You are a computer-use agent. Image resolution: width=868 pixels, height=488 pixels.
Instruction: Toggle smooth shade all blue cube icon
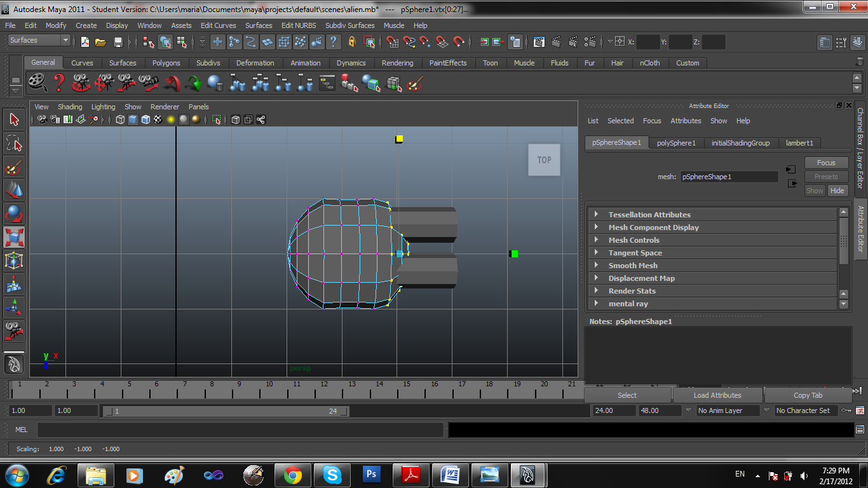pos(133,119)
